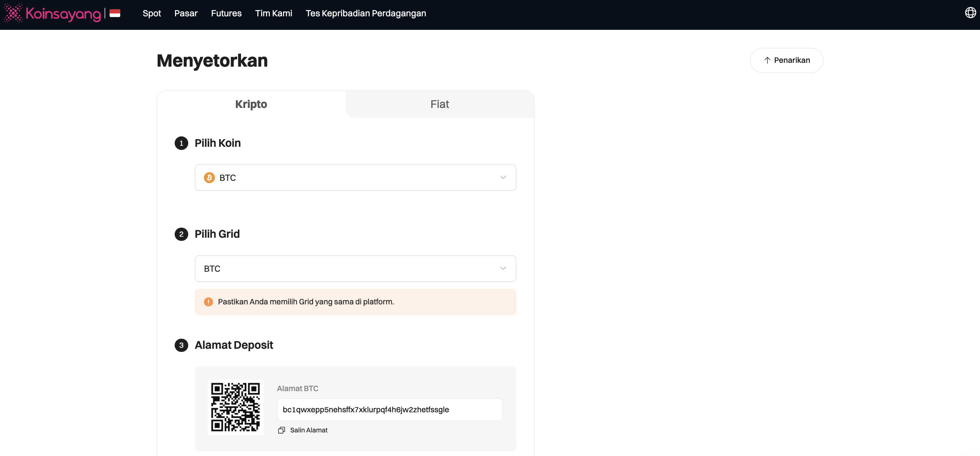Image resolution: width=980 pixels, height=456 pixels.
Task: Switch to the Fiat tab
Action: pyautogui.click(x=439, y=104)
